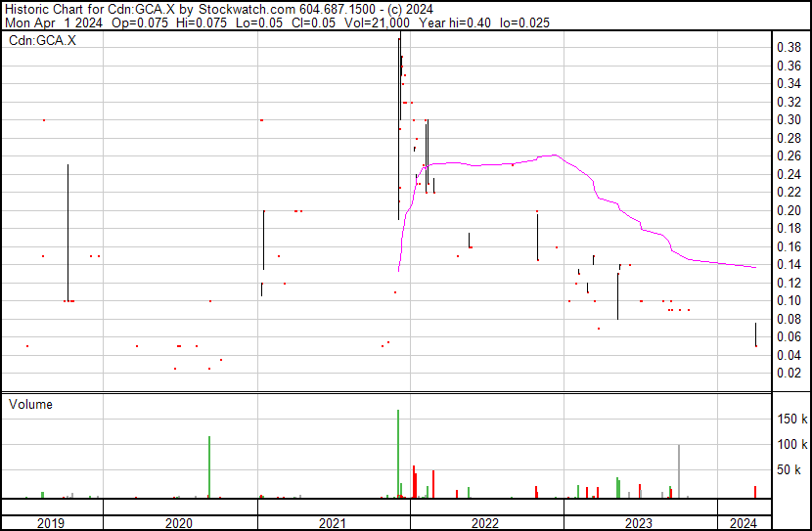Viewport: 812px width, 531px height.
Task: Click the 0.26 price axis label
Action: coord(789,155)
